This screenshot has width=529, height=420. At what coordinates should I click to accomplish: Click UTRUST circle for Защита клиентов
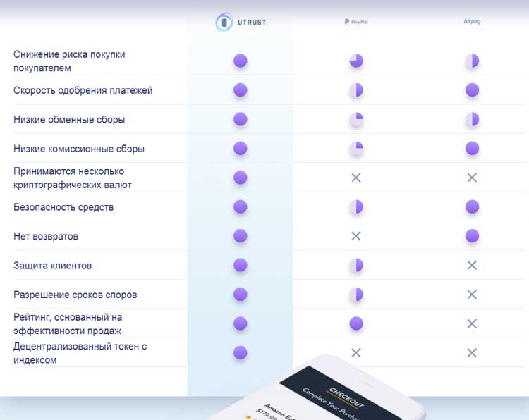coord(241,265)
